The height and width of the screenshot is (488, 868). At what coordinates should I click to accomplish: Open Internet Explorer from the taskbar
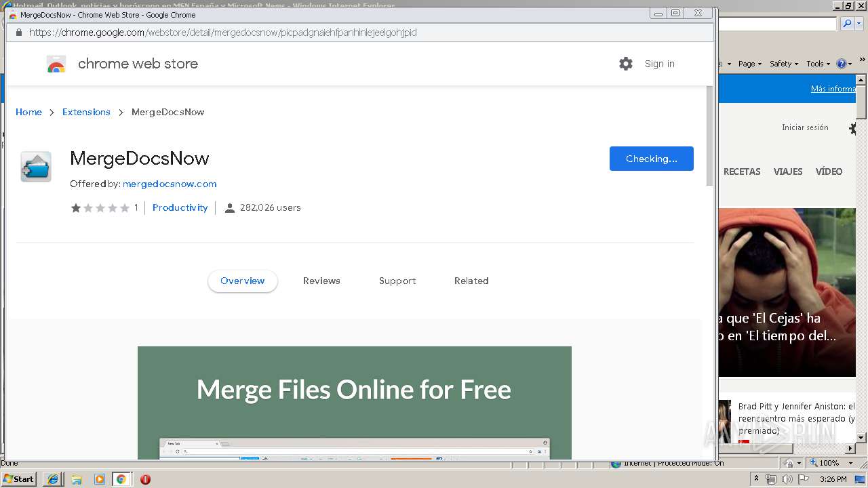tap(53, 479)
